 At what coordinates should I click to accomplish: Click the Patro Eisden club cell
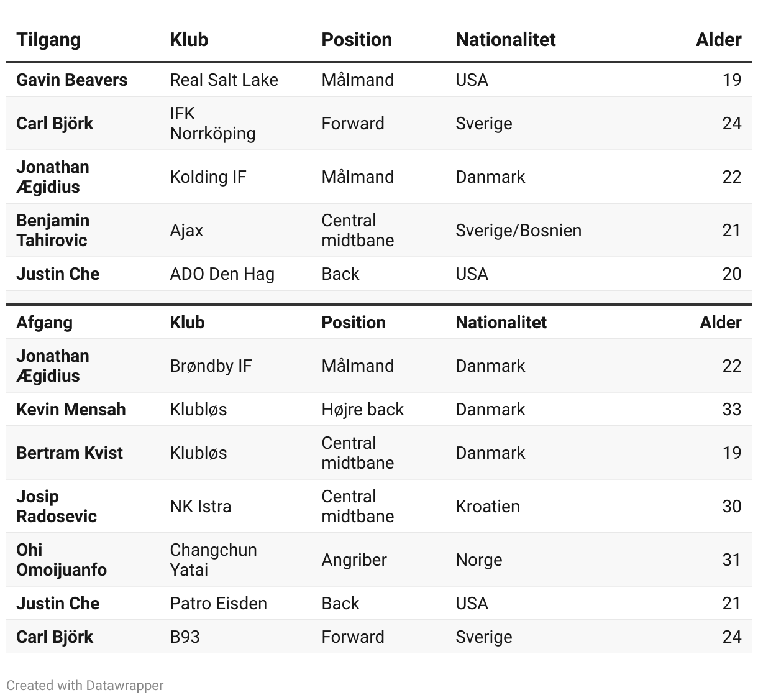tap(218, 603)
